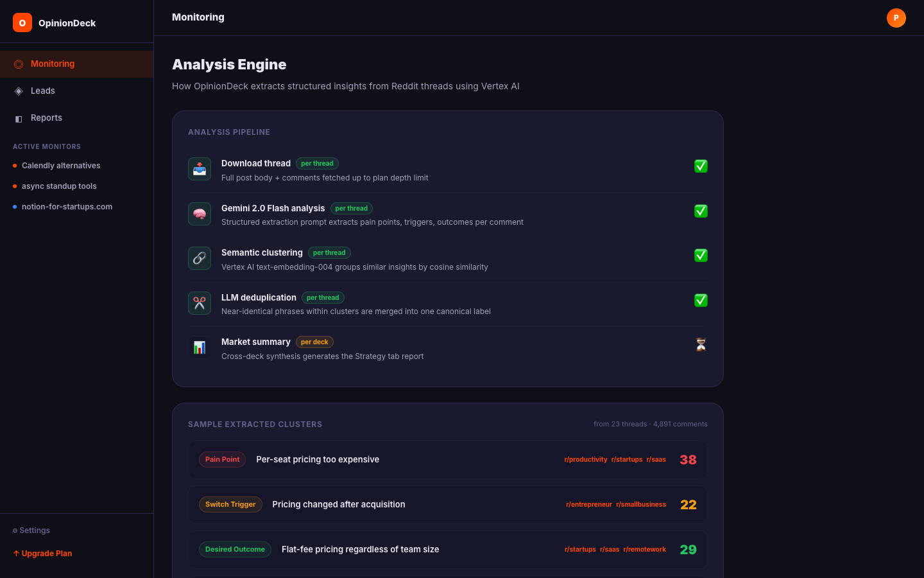Click the bar chart icon for Market summary
This screenshot has width=924, height=578.
[x=199, y=347]
